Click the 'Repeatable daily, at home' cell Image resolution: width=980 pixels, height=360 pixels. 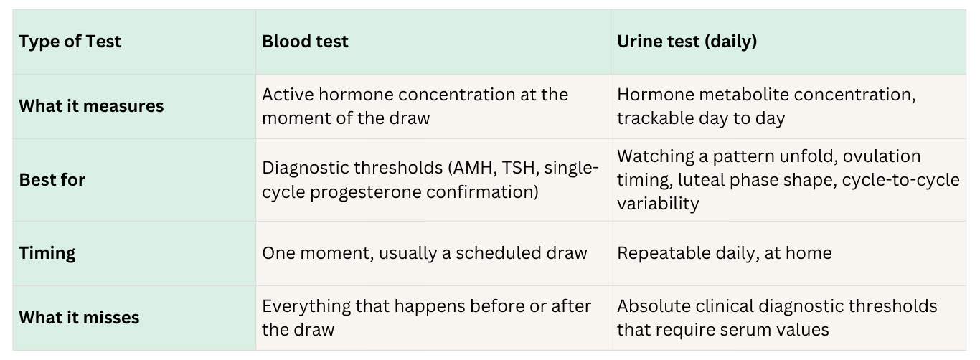coord(788,253)
